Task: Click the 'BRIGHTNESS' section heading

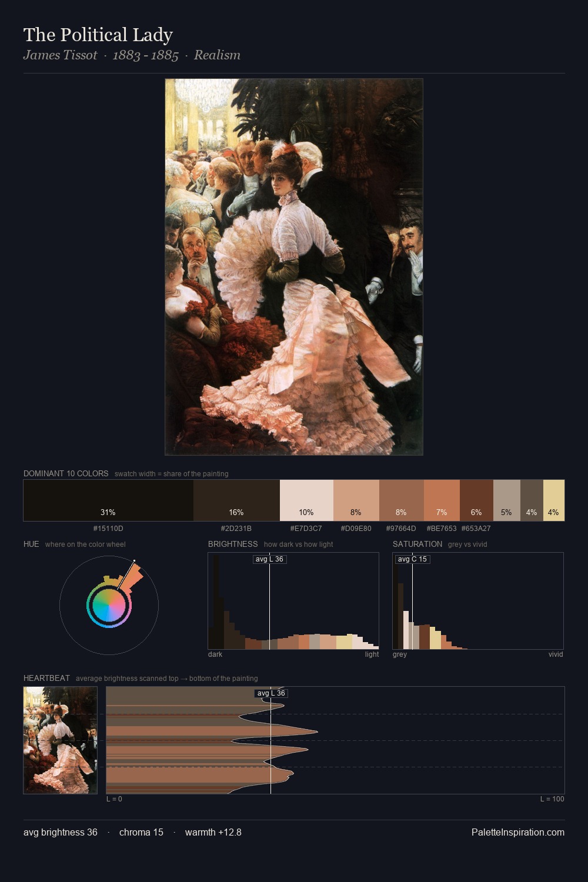Action: click(233, 544)
